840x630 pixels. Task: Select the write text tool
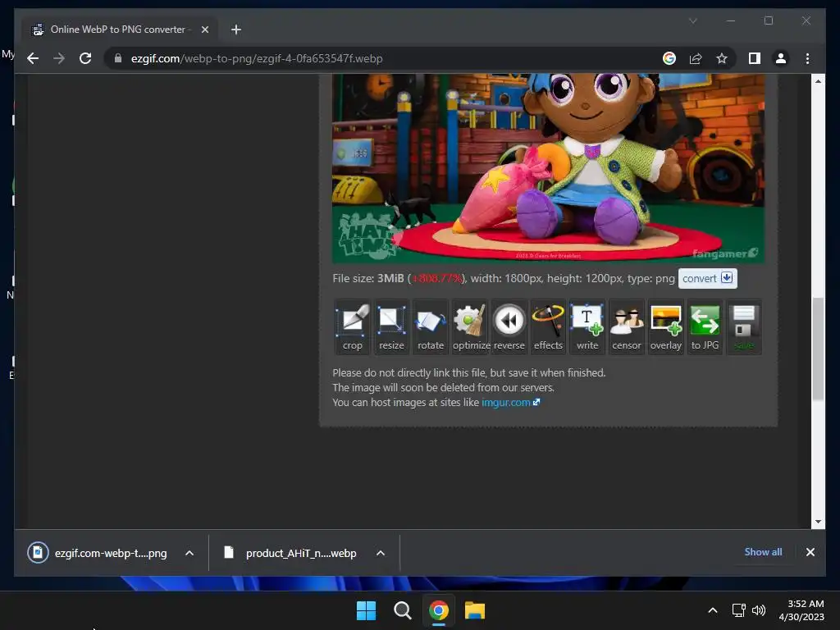587,326
